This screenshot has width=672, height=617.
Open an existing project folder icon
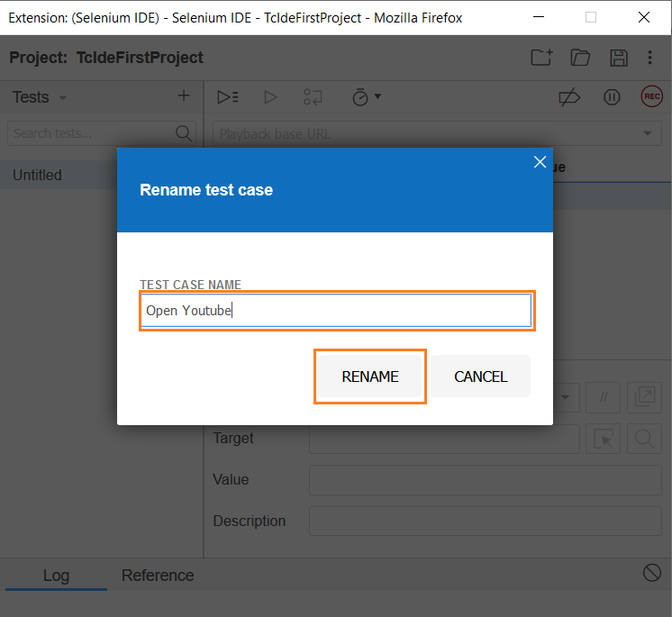point(580,58)
